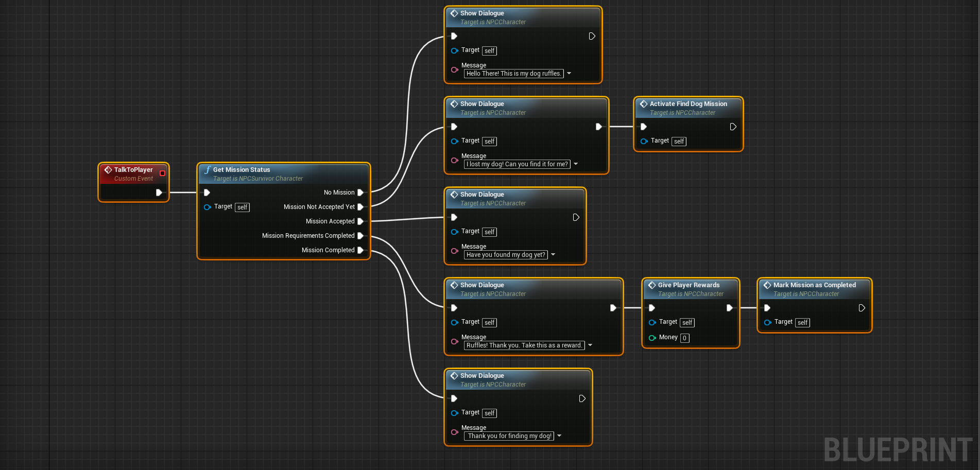Click the Mission Requirements Completed output pin
Image resolution: width=980 pixels, height=470 pixels.
[360, 236]
